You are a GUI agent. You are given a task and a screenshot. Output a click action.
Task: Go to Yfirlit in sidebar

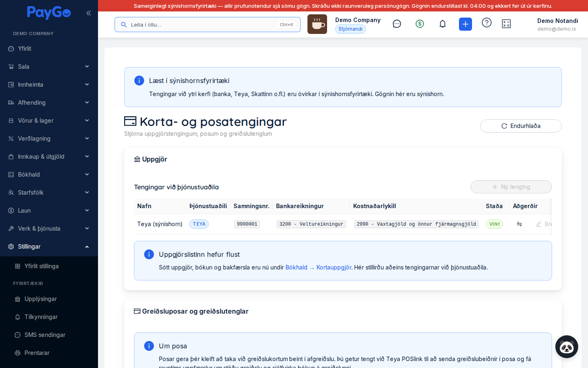click(x=49, y=49)
